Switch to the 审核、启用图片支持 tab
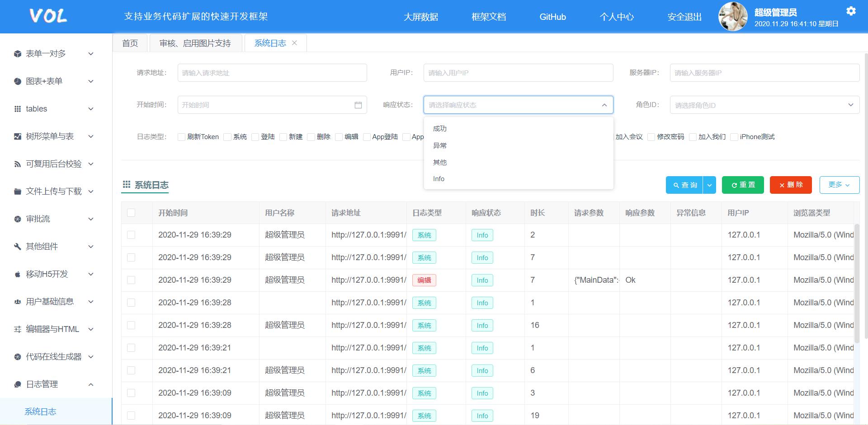Image resolution: width=868 pixels, height=425 pixels. 194,43
